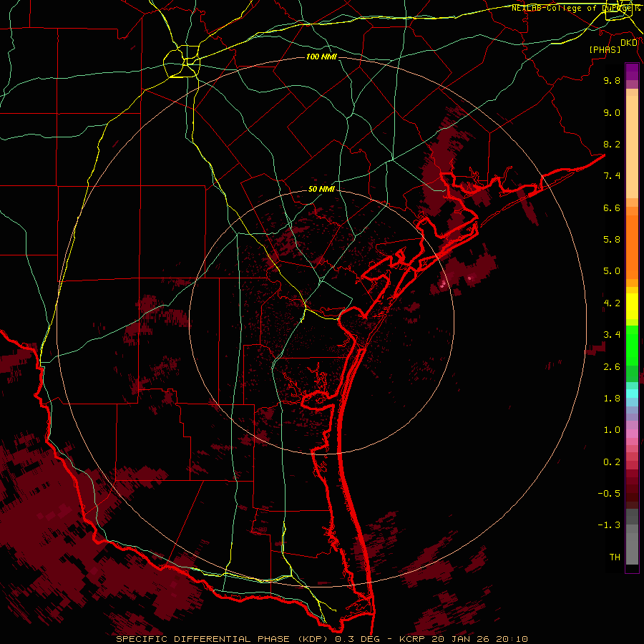
Task: Click the 5.0 value on the scale
Action: (612, 271)
